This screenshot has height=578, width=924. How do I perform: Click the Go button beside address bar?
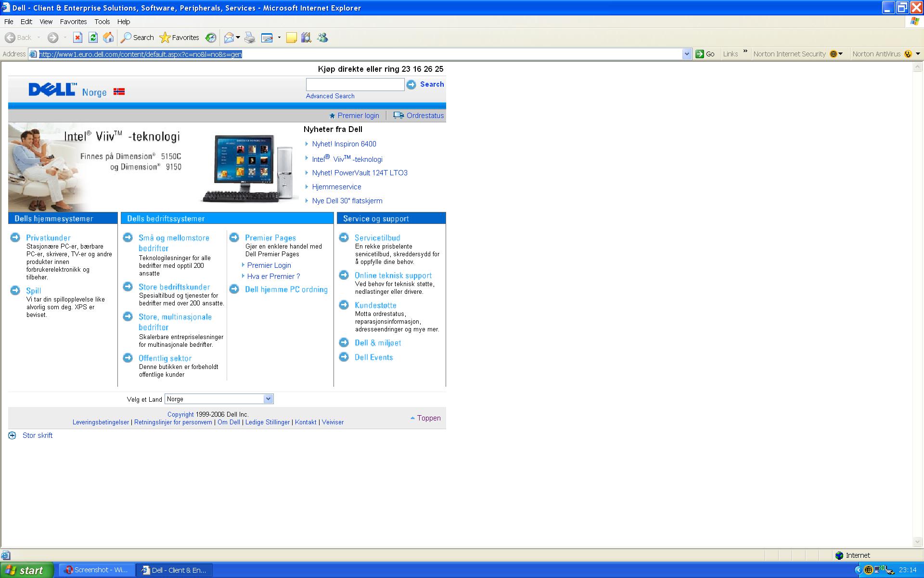(x=705, y=54)
